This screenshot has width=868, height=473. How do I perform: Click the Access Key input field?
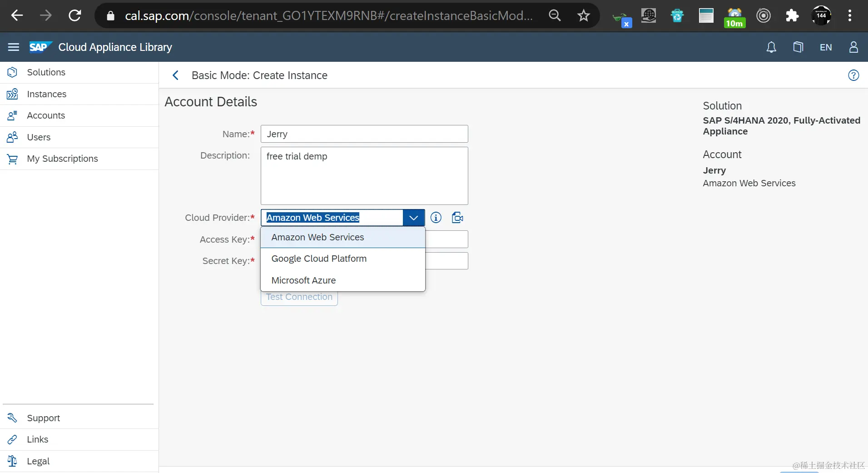447,239
